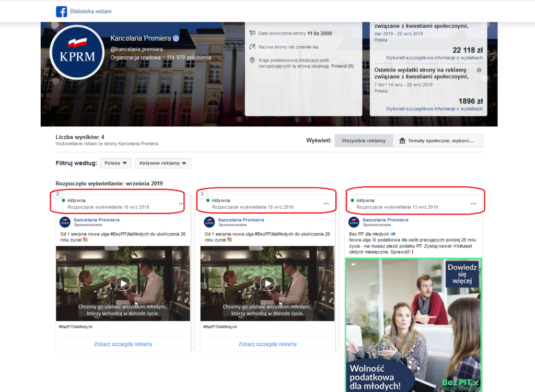535x392 pixels.
Task: Click the flag icon beside page creation date
Action: pyautogui.click(x=252, y=33)
